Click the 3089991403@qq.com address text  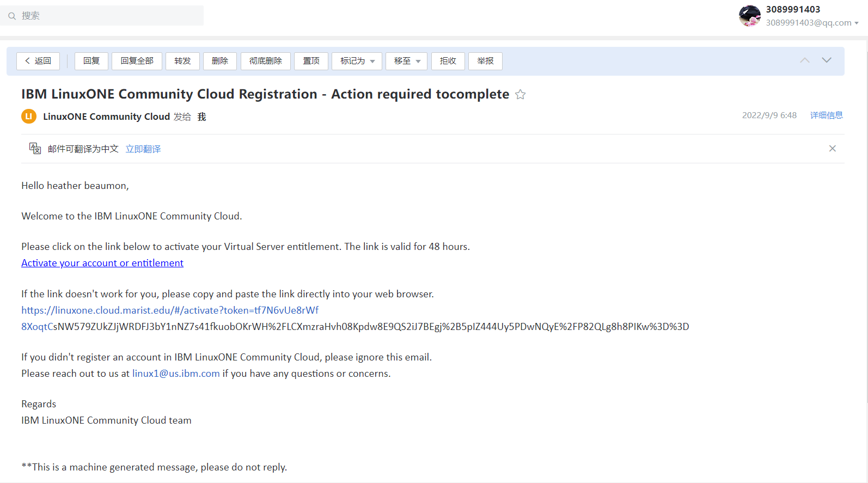pos(809,23)
